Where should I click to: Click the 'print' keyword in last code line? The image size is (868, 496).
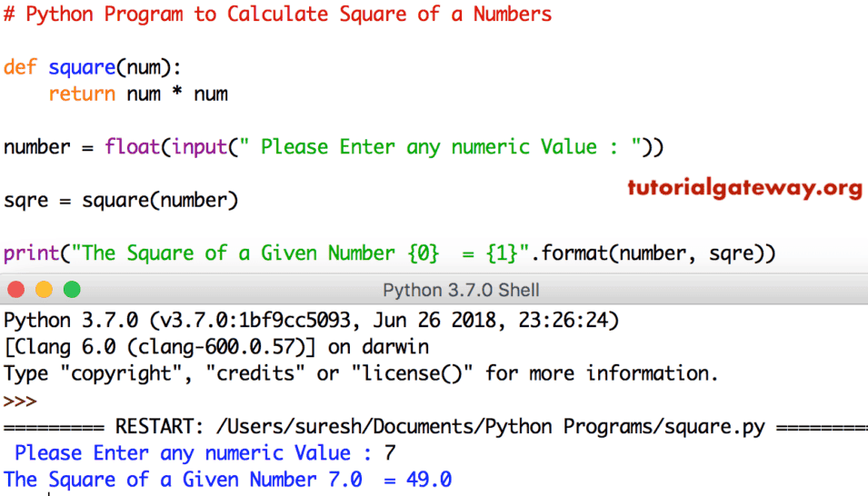click(31, 253)
